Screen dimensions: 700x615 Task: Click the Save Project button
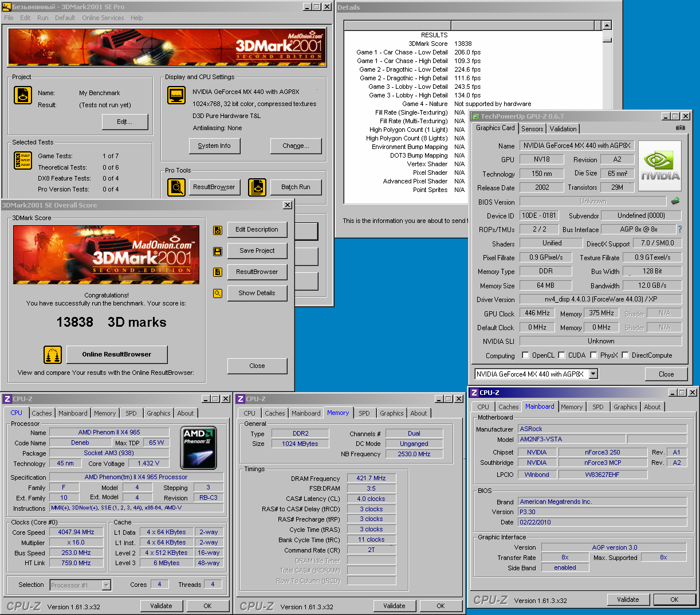coord(257,251)
